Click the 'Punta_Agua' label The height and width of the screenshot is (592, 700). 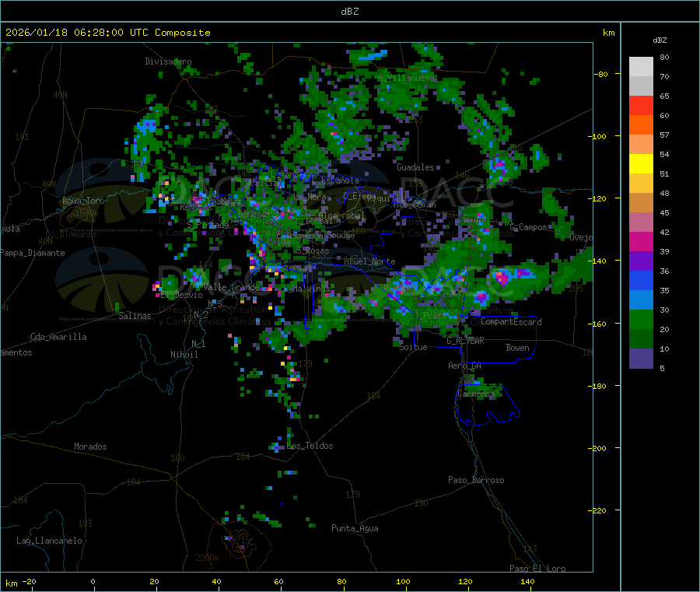tap(355, 529)
